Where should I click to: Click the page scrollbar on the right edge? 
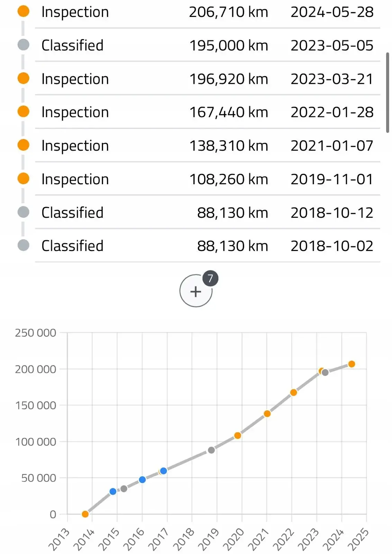coord(388,92)
